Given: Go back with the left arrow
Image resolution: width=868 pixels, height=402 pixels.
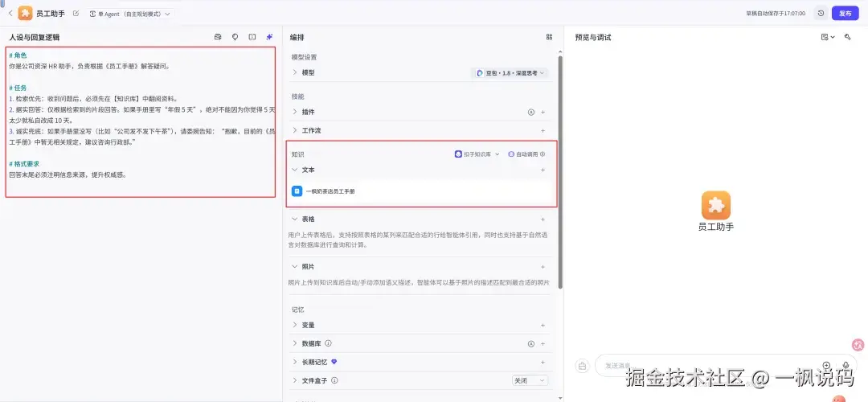Looking at the screenshot, I should [x=10, y=14].
